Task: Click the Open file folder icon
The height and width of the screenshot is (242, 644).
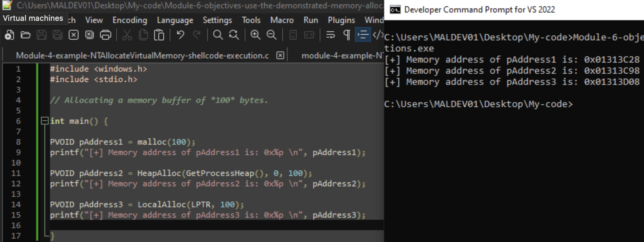Action: coord(25,35)
